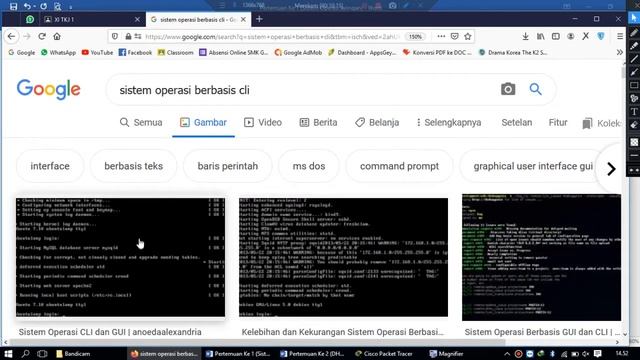The width and height of the screenshot is (640, 360).
Task: Submit search with the blue magnifier icon
Action: point(536,89)
